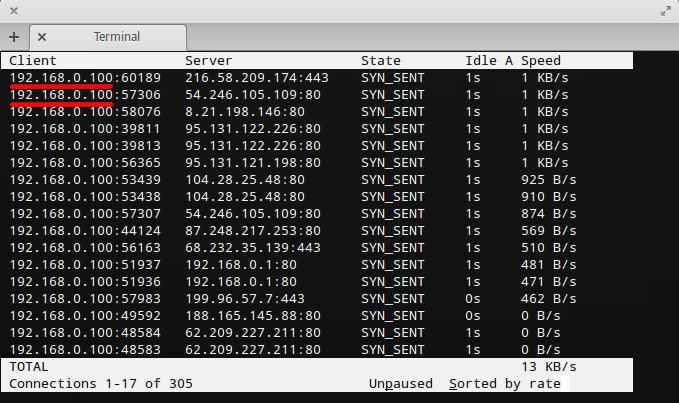Click server 87.248.217.253:80
The image size is (679, 403).
pyautogui.click(x=253, y=231)
